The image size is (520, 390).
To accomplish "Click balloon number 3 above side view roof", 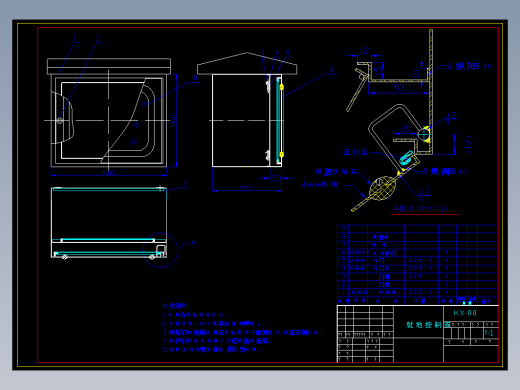I will coord(263,52).
